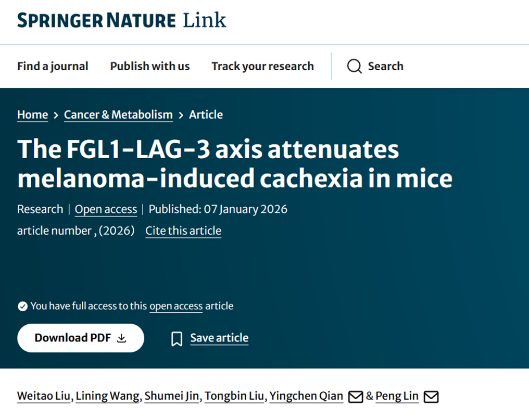Follow the Open access link
The height and width of the screenshot is (420, 529).
click(x=106, y=209)
